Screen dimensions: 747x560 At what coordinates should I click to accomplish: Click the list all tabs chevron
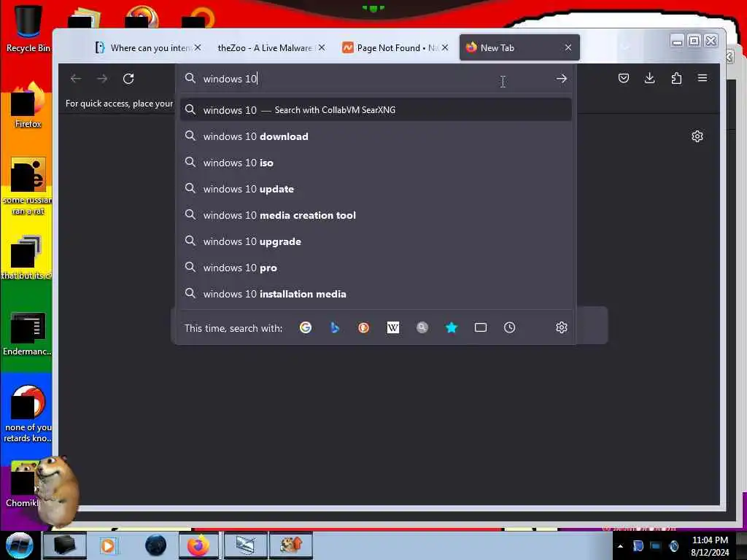click(x=625, y=47)
